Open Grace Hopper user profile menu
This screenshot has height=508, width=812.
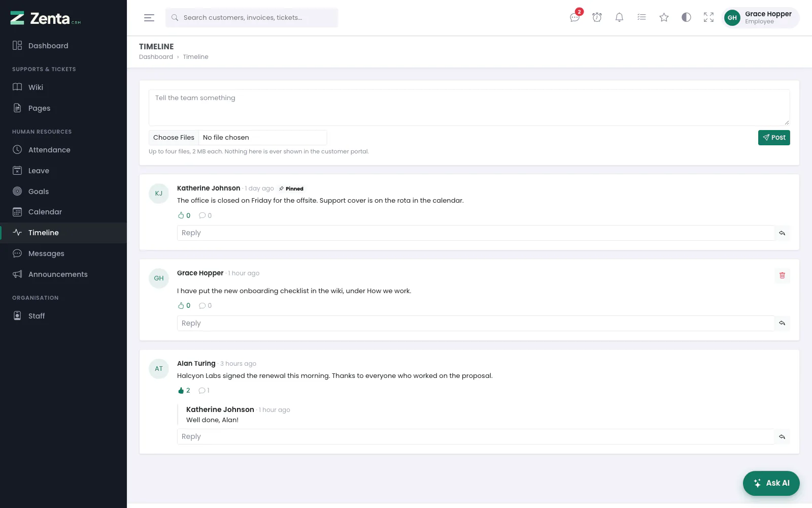(760, 18)
